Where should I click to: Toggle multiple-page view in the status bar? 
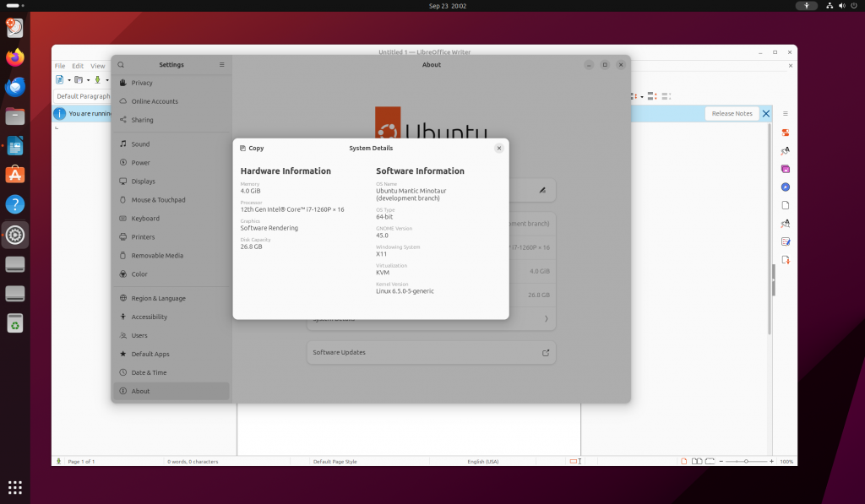698,461
